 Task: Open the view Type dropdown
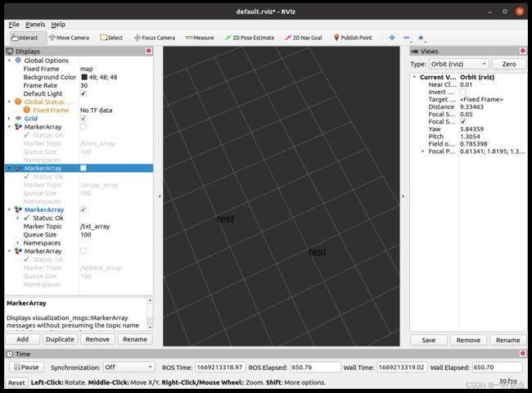point(459,64)
